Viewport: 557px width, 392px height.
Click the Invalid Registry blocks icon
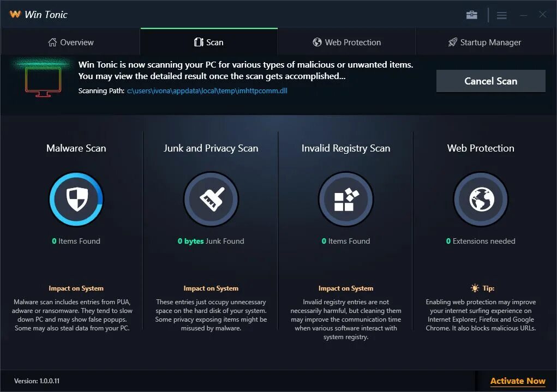(346, 199)
